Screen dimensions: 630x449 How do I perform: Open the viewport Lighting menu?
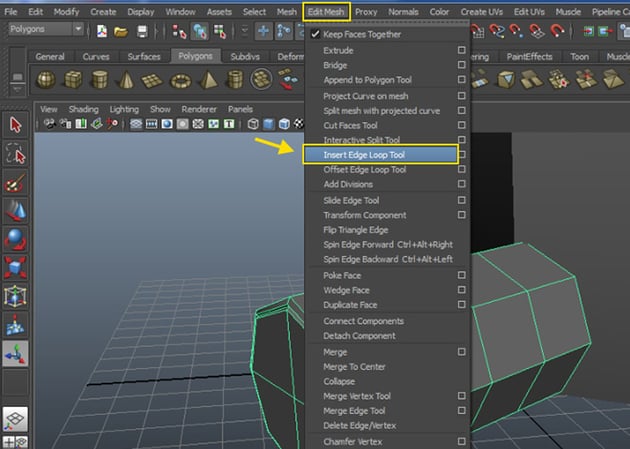pyautogui.click(x=124, y=109)
